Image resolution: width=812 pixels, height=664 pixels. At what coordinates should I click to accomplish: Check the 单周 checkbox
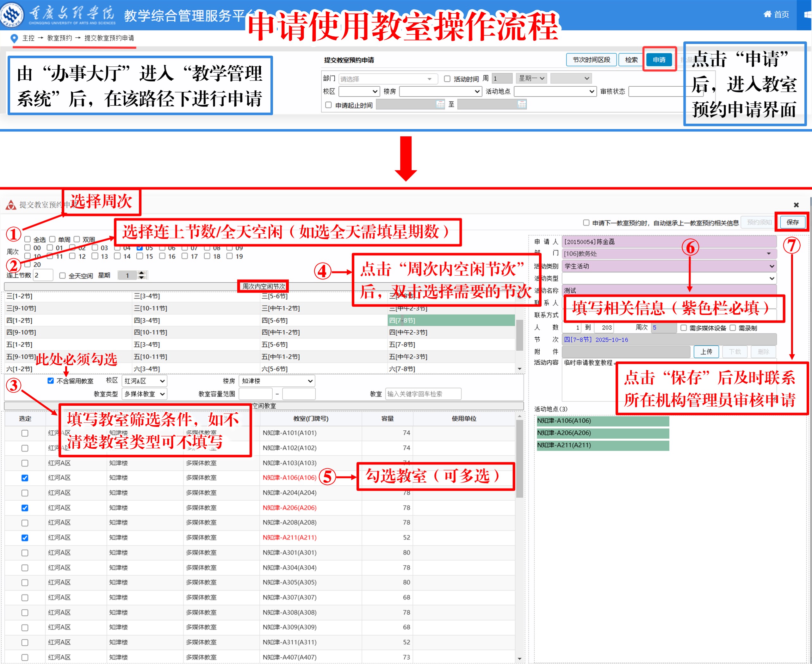click(x=53, y=239)
